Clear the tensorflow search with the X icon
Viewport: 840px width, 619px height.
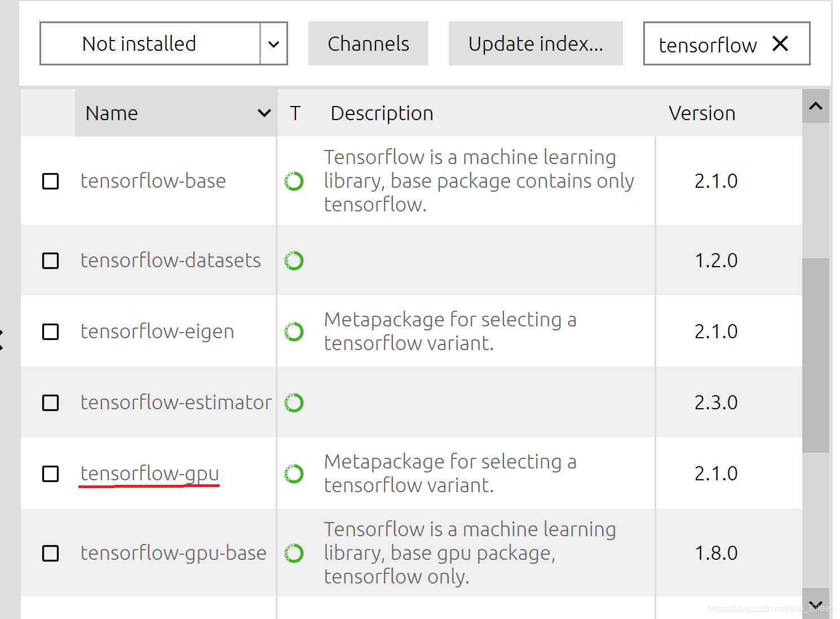[x=780, y=43]
